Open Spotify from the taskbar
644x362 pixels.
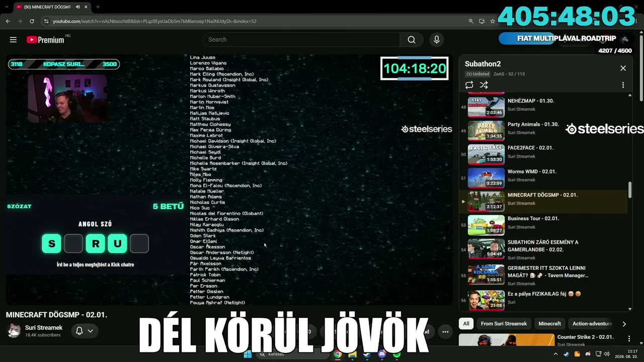pyautogui.click(x=397, y=354)
